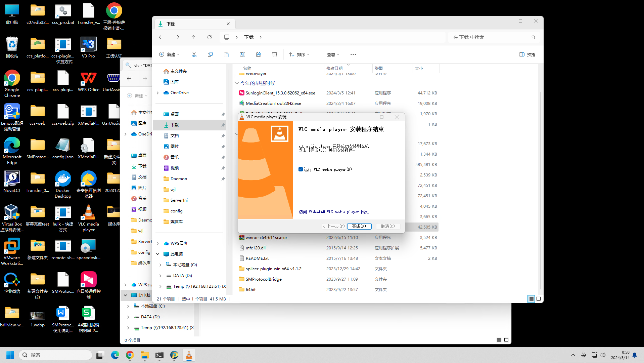
Task: Click the Share icon in Explorer toolbar
Action: [259, 54]
